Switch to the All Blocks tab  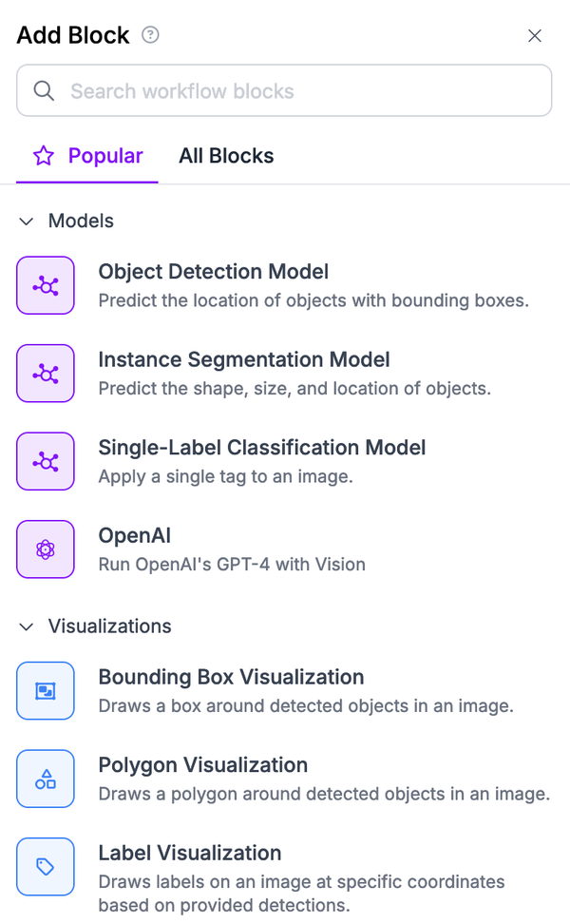coord(226,156)
